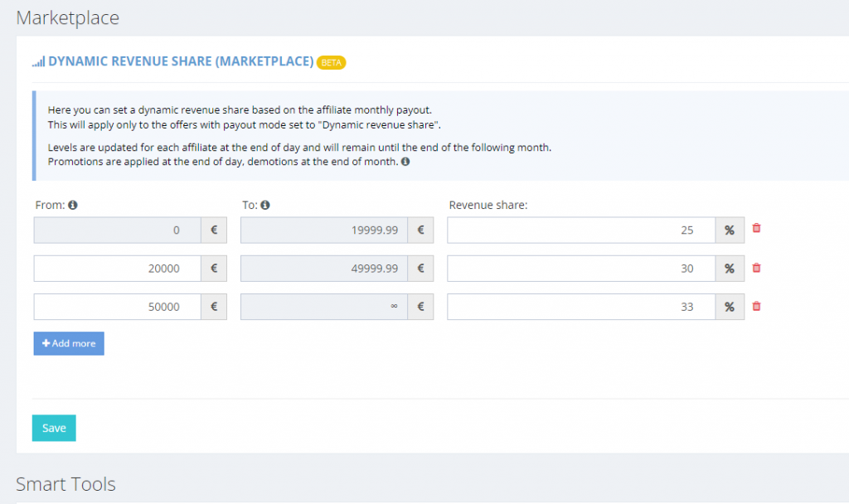
Task: Show info tooltip next to To label
Action: click(x=265, y=206)
